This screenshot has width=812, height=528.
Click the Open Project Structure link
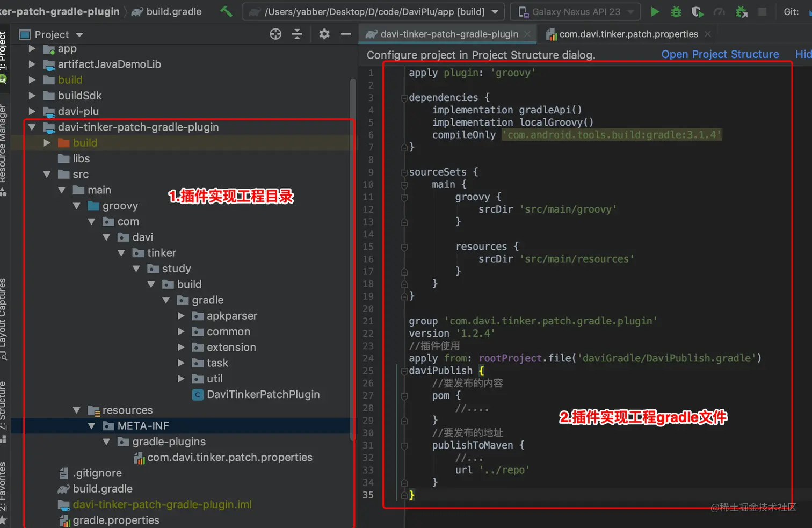[x=720, y=54]
